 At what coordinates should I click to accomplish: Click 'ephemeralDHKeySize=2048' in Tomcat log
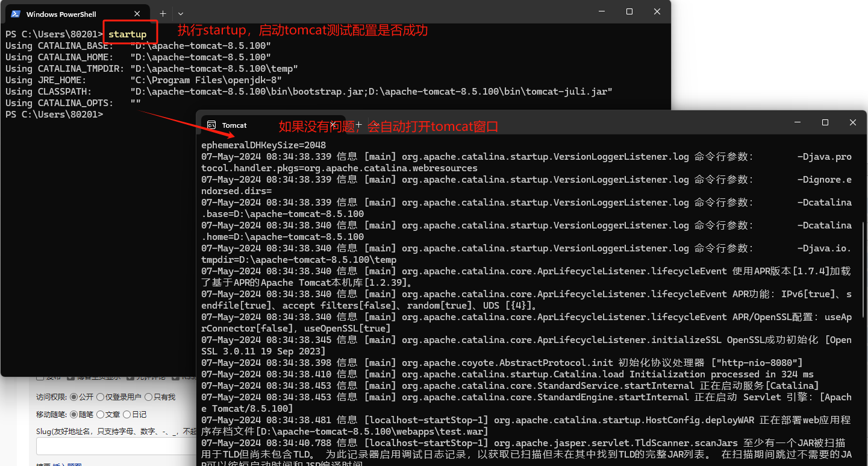[263, 145]
